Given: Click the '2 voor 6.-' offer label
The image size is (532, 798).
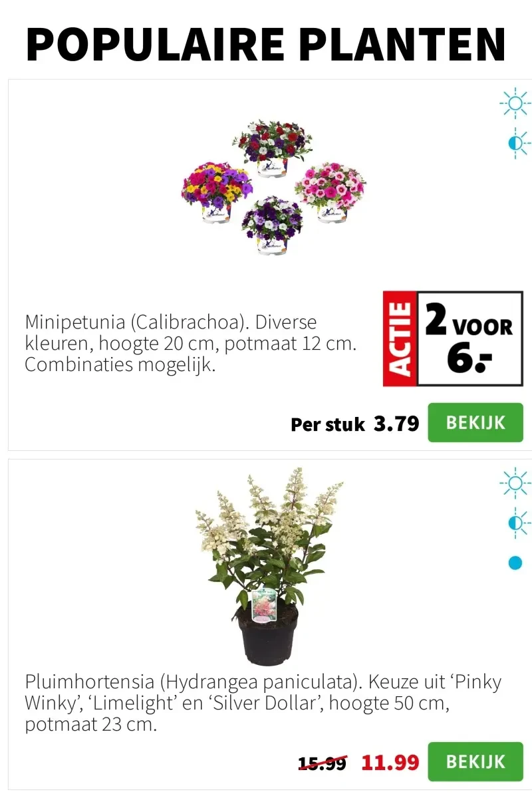Looking at the screenshot, I should click(x=469, y=338).
